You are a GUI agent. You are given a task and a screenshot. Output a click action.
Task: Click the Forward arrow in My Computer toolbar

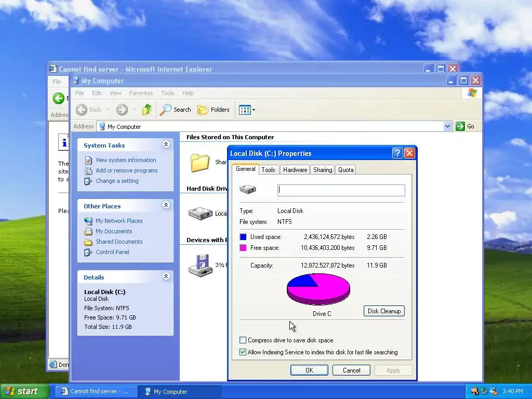tap(122, 110)
